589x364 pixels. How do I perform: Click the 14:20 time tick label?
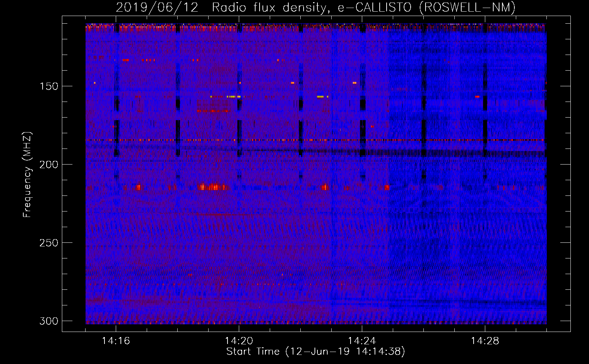[239, 341]
